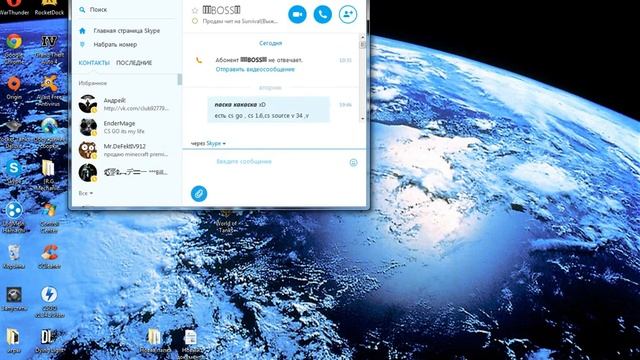The image size is (640, 360).
Task: Click the chat scrollbar down arrow
Action: click(362, 119)
